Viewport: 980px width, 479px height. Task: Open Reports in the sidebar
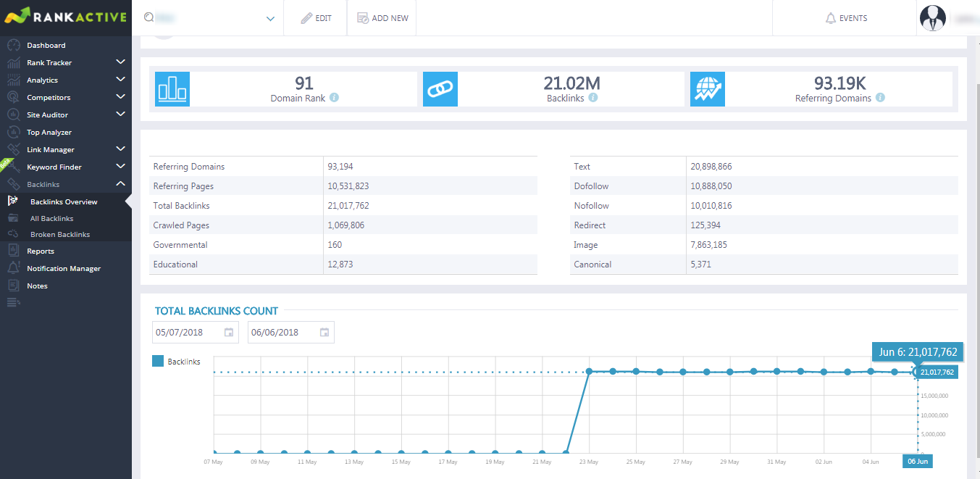click(x=41, y=251)
